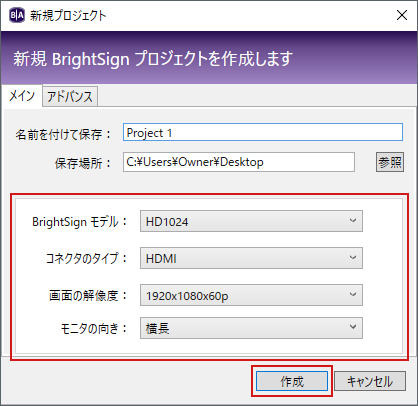The height and width of the screenshot is (406, 418).
Task: Focus the Project 1 name field
Action: tap(263, 132)
